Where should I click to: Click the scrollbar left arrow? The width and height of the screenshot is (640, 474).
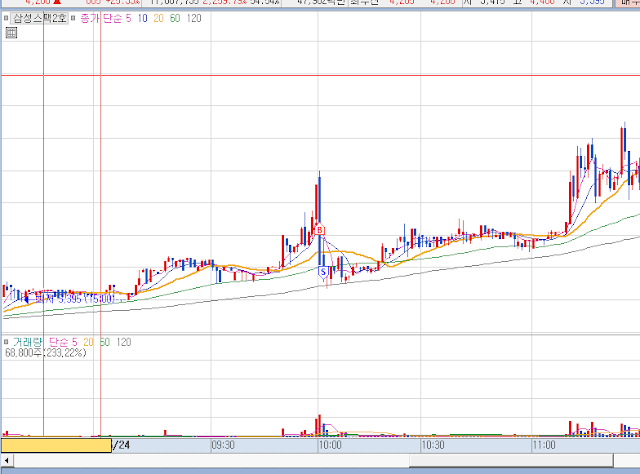(7, 461)
